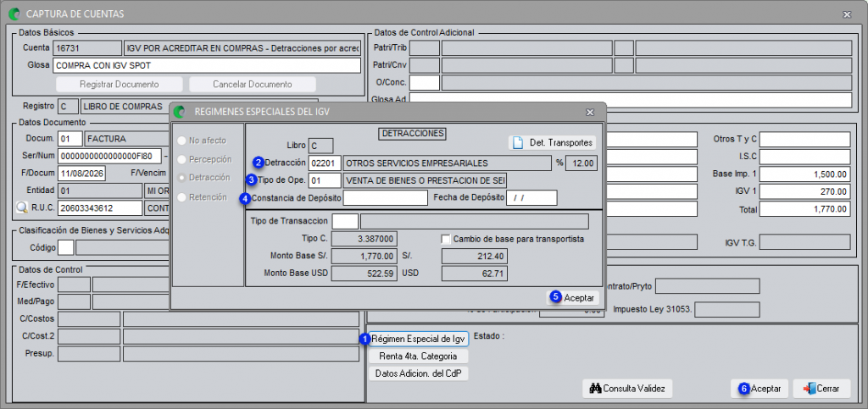Click the Tipo C. value 3.387000
Image resolution: width=868 pixels, height=409 pixels.
(x=364, y=240)
